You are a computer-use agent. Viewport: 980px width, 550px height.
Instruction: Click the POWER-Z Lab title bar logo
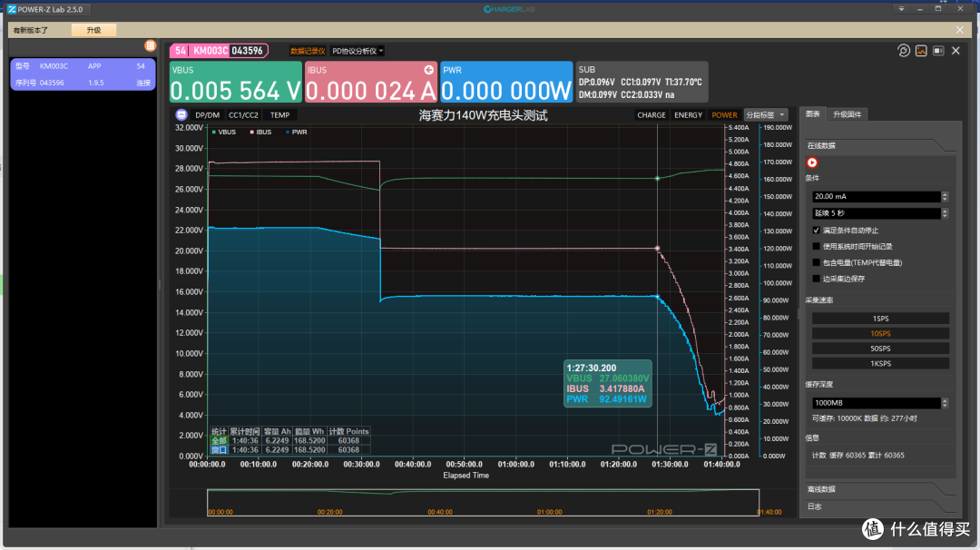(x=11, y=9)
